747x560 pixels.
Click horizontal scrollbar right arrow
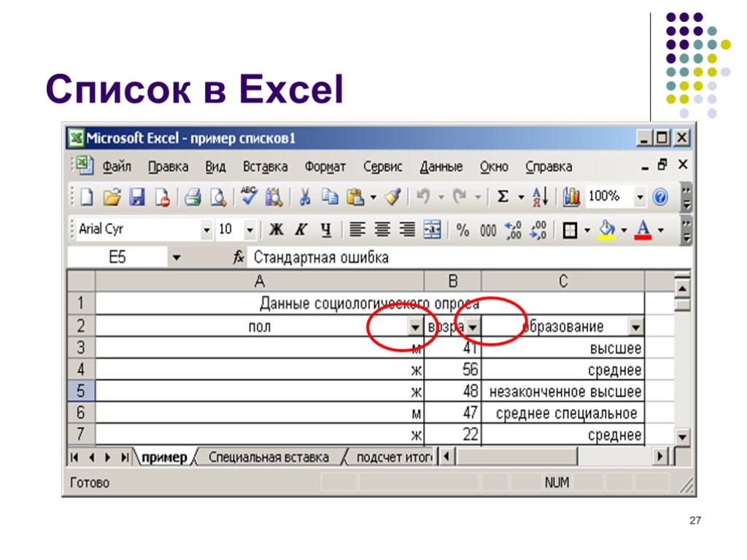point(659,456)
